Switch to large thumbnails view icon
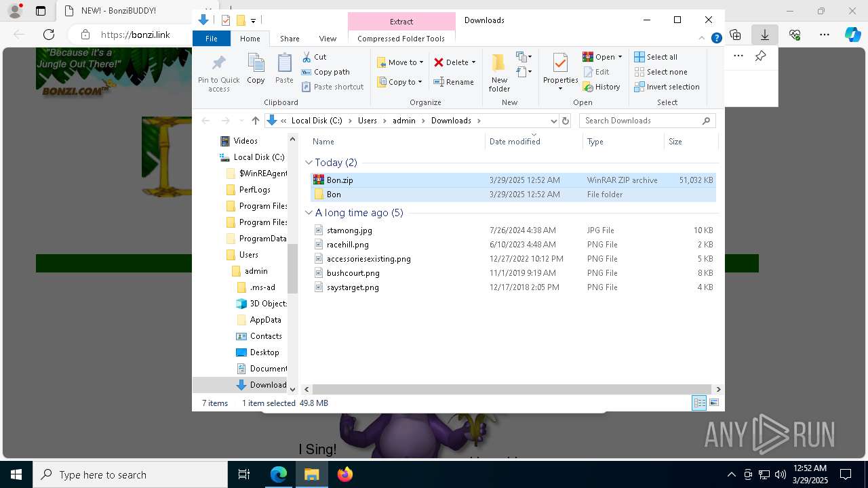Viewport: 868px width, 488px height. coord(714,403)
